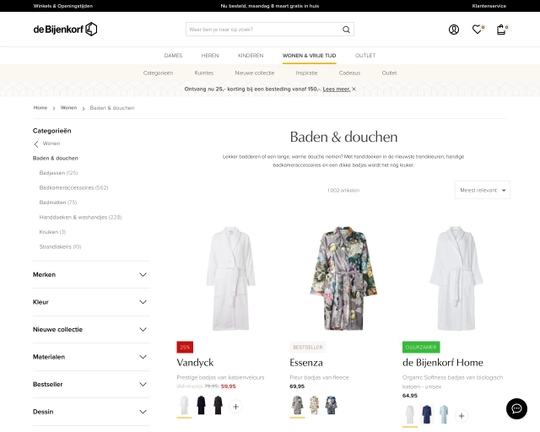Expand the Bestseller filter

tap(91, 384)
